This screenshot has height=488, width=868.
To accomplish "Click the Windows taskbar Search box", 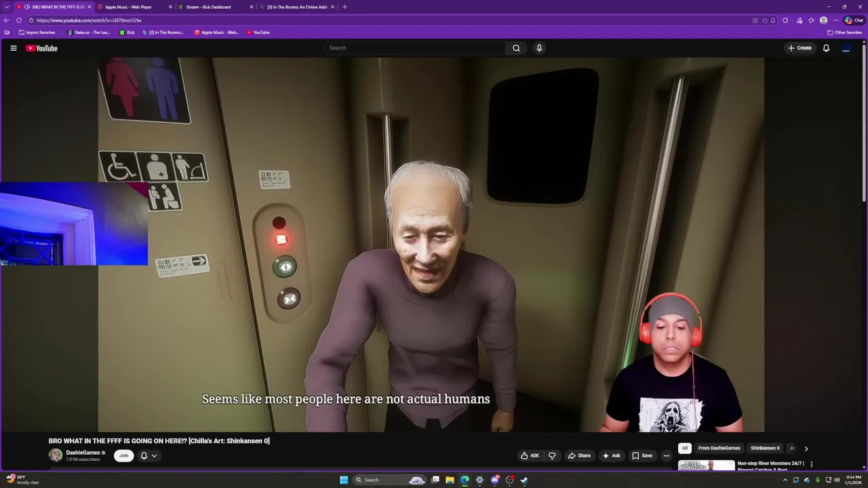I will point(391,480).
